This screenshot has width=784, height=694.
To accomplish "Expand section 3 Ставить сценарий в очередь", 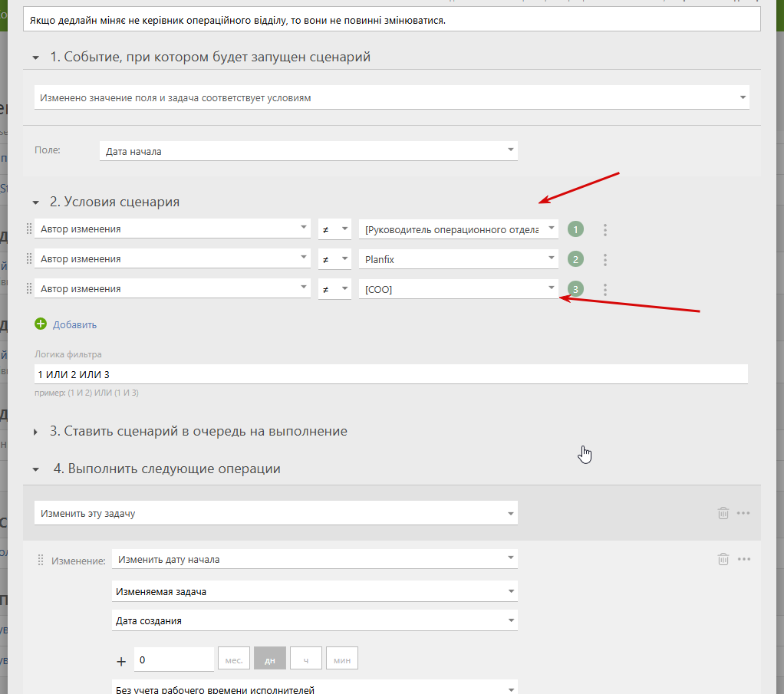I will point(35,432).
